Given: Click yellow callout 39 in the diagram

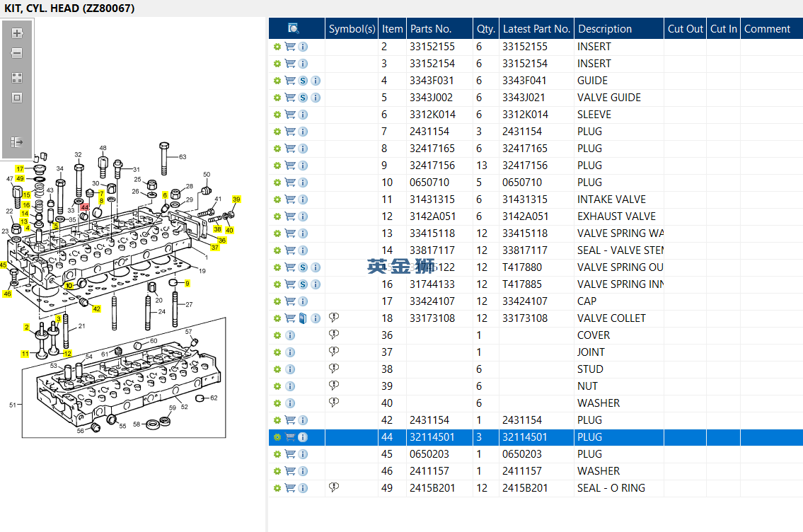Looking at the screenshot, I should 236,199.
